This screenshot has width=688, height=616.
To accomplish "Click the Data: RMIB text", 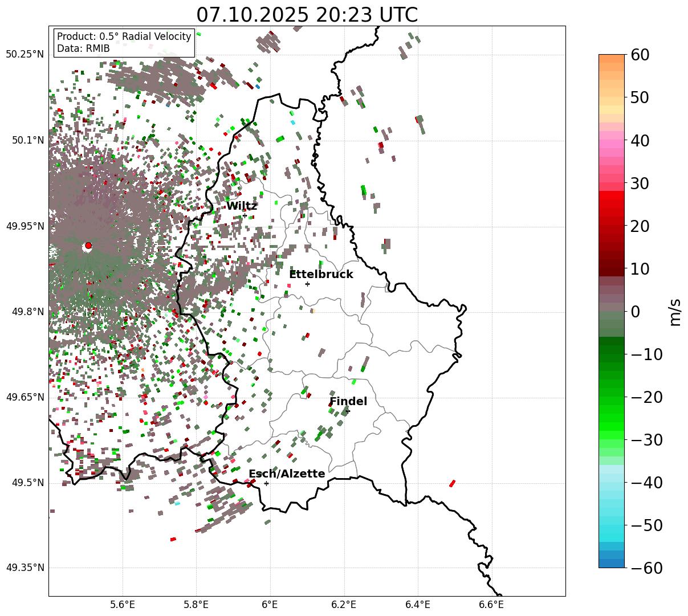I will pyautogui.click(x=83, y=48).
